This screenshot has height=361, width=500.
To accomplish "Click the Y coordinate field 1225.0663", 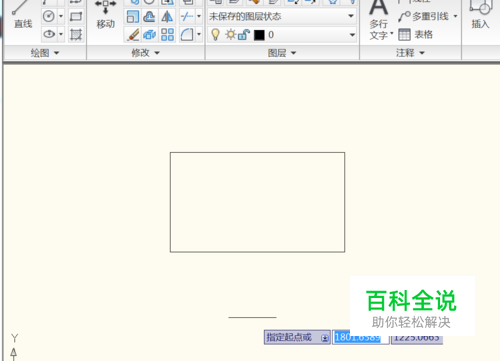I will point(417,338).
